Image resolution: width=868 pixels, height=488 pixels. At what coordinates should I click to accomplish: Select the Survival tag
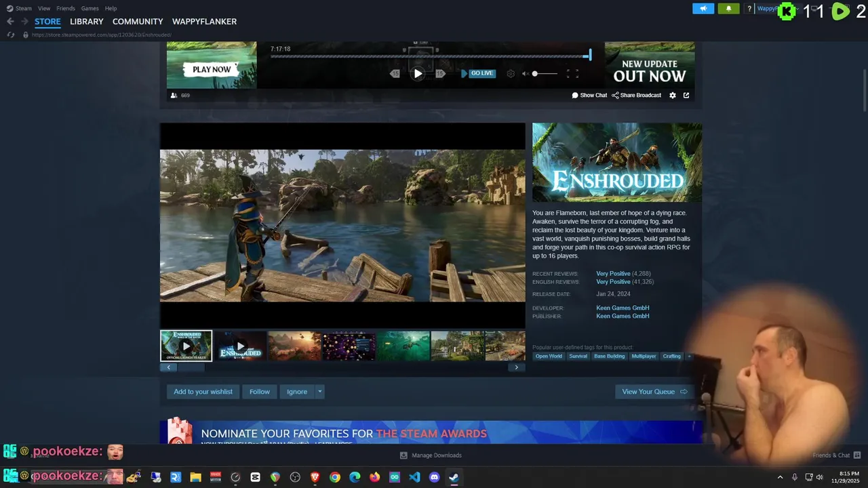(x=578, y=356)
